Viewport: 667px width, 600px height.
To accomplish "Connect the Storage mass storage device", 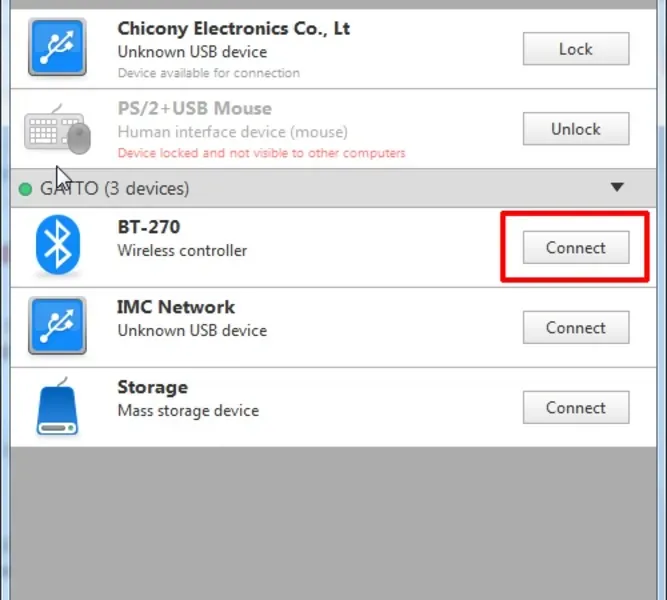I will tap(576, 407).
